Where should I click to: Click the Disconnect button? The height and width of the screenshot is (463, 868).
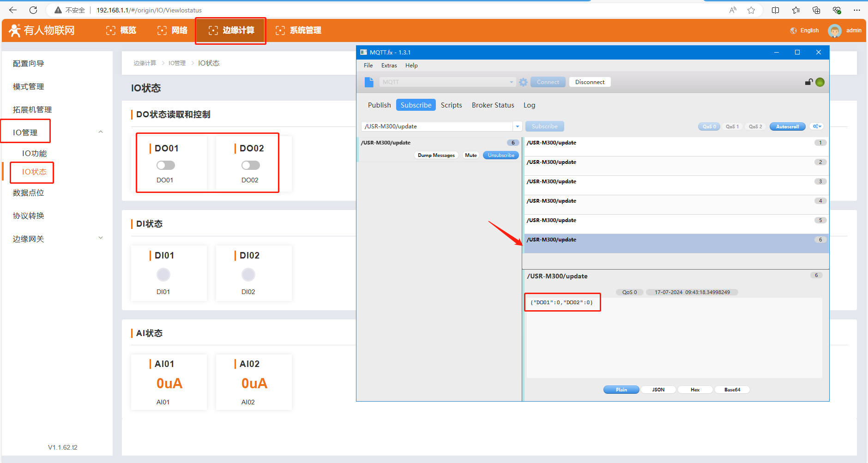click(590, 82)
